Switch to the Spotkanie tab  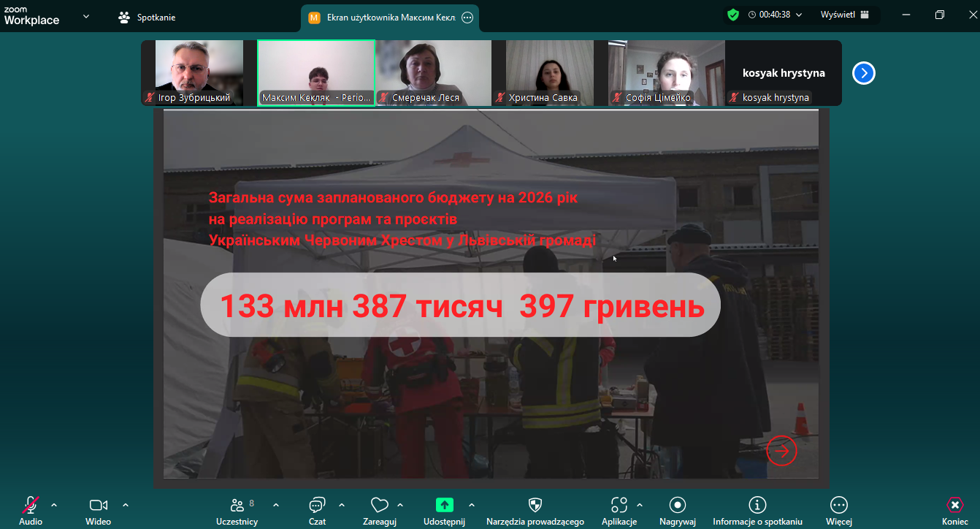coord(148,17)
